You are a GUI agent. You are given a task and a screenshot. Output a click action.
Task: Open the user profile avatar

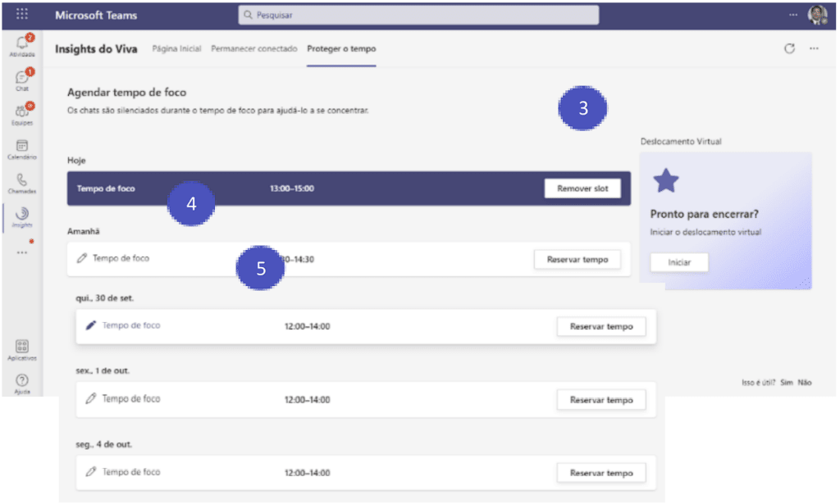tap(818, 15)
